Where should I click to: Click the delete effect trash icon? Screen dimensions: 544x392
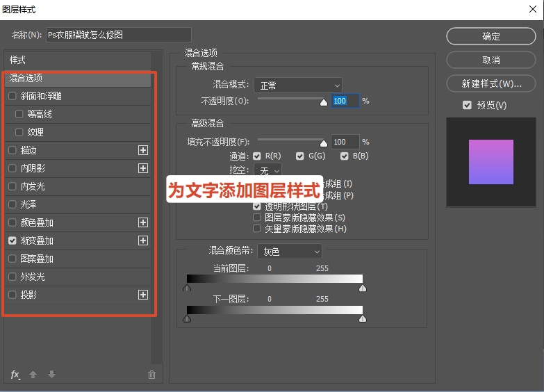(151, 375)
